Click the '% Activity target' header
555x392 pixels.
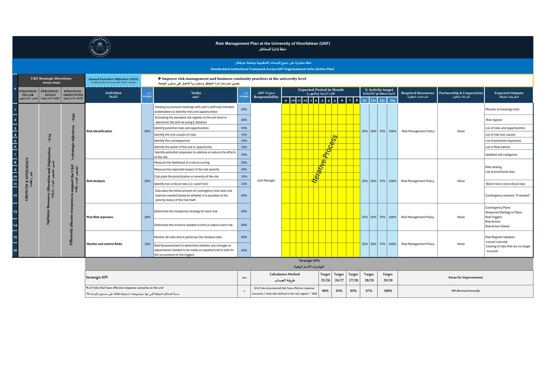point(379,92)
